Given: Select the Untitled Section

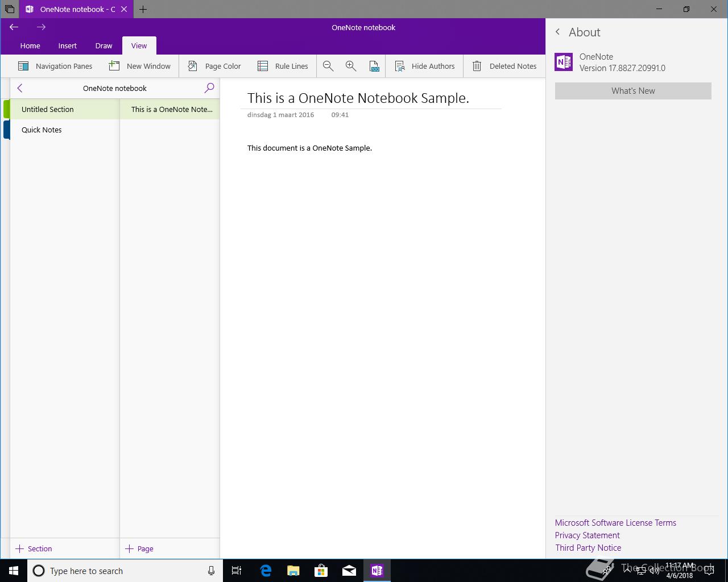Looking at the screenshot, I should pos(65,109).
